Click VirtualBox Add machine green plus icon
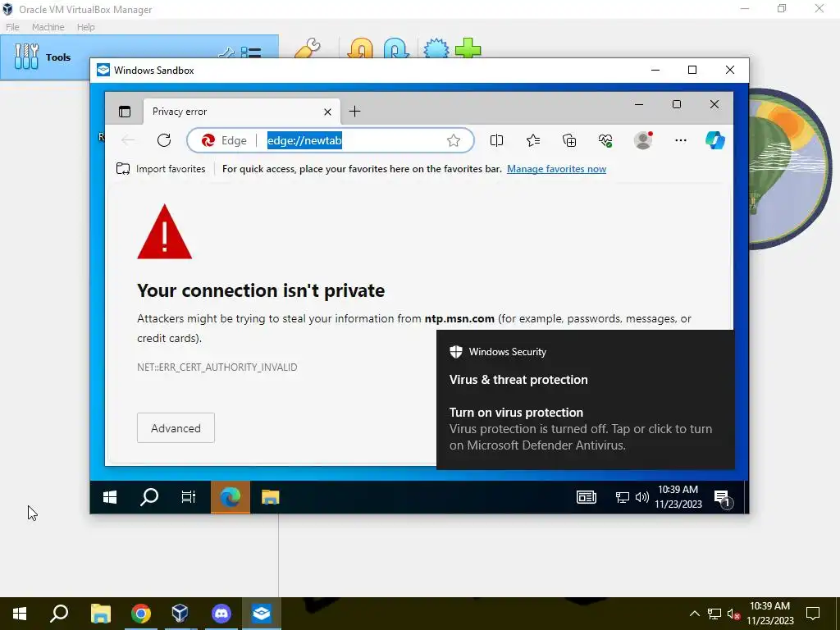The height and width of the screenshot is (630, 840). click(468, 48)
